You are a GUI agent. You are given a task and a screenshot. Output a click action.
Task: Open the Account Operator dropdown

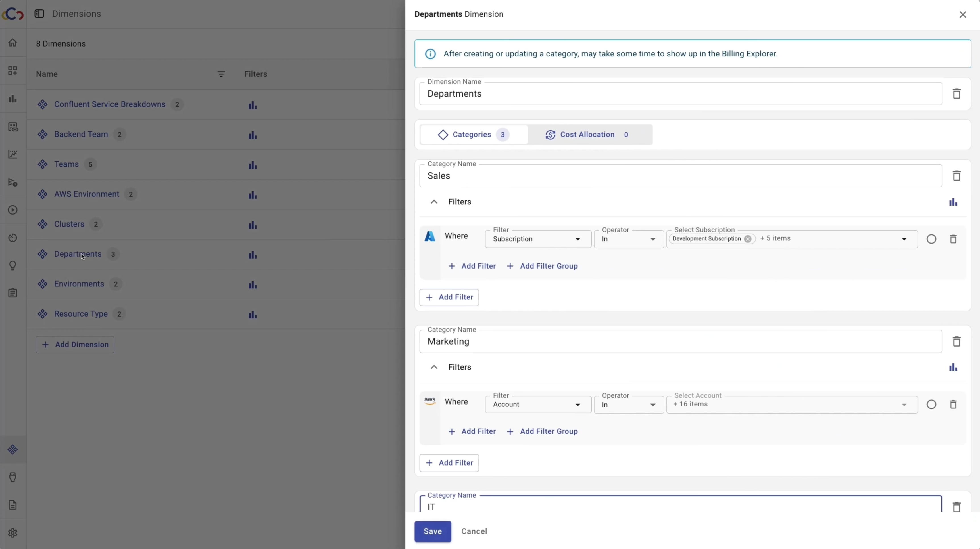[x=628, y=405]
